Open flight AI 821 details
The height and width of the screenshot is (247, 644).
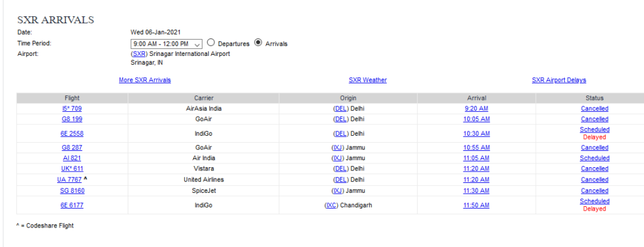click(72, 158)
